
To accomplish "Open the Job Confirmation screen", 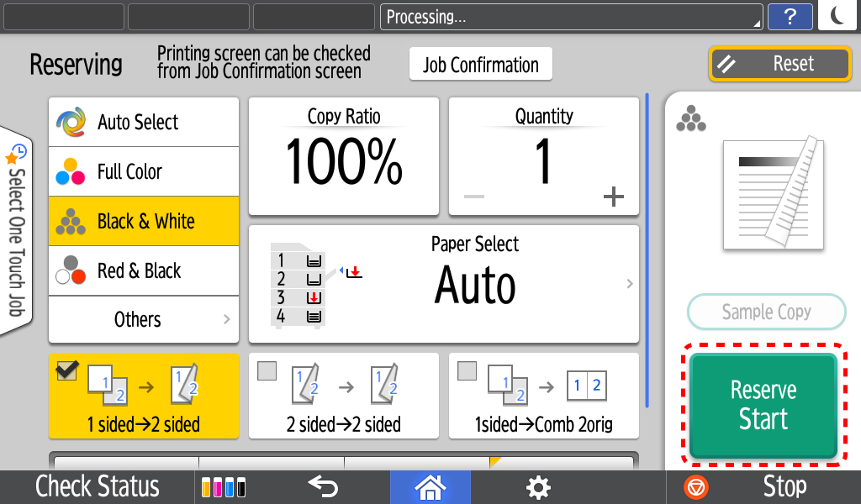I will click(x=480, y=64).
